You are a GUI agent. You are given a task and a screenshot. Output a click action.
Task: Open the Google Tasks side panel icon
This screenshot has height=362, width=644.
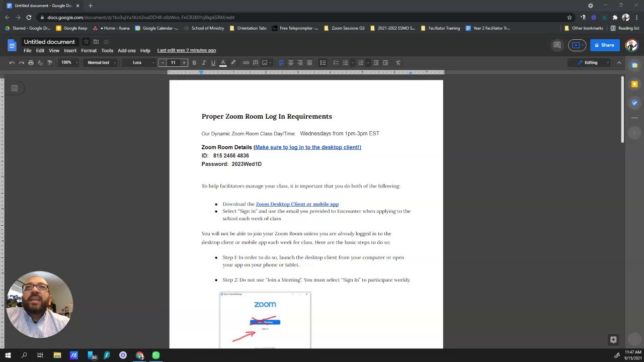(x=634, y=103)
